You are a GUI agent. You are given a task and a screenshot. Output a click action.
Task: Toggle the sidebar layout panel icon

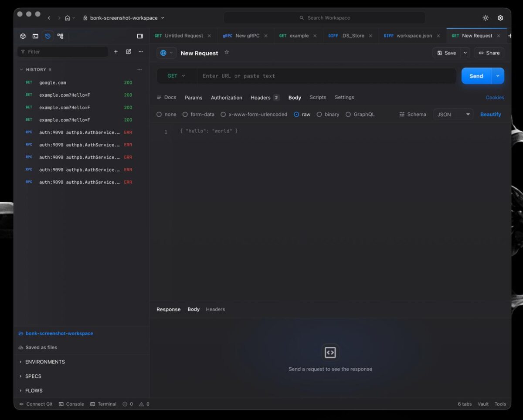pos(140,36)
